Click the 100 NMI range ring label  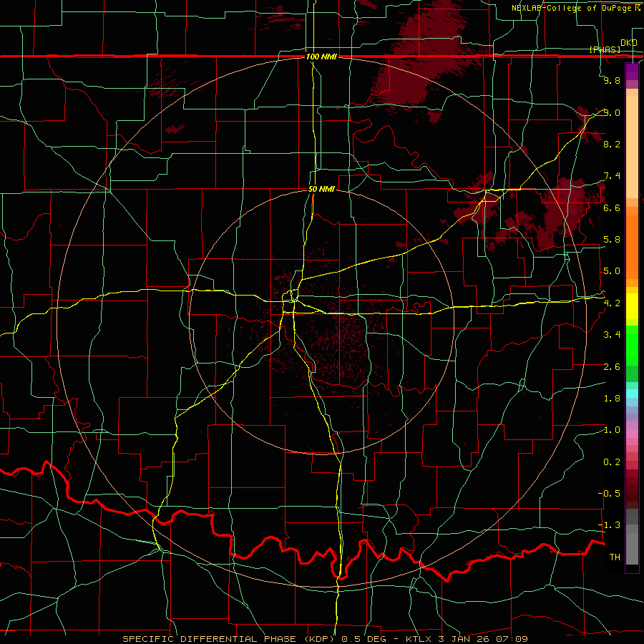321,57
